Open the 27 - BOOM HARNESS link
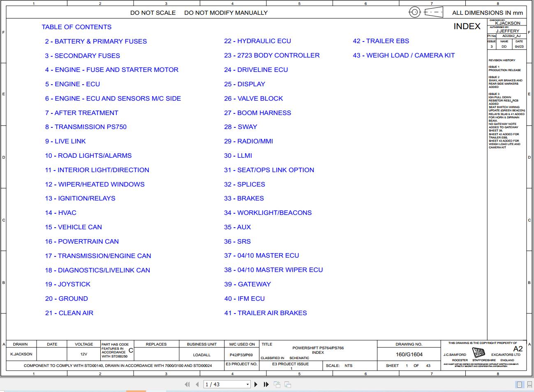Viewport: 534px width, 392px height. [257, 113]
